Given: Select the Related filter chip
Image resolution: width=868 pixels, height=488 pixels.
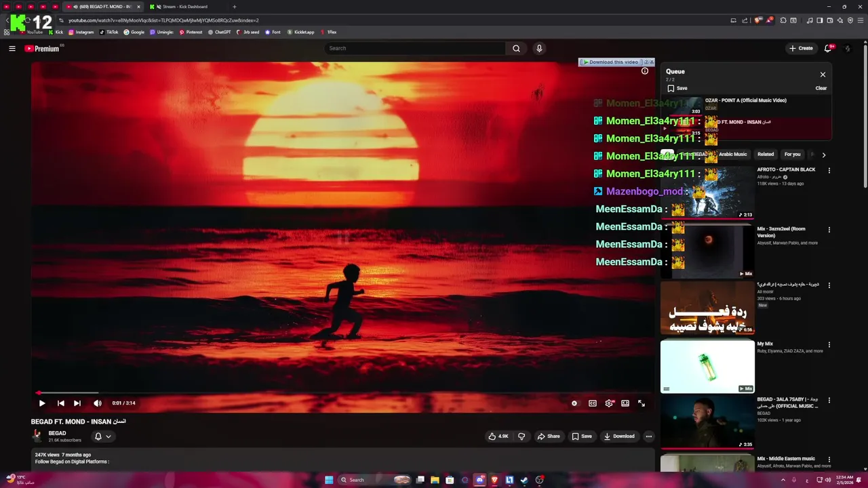Looking at the screenshot, I should [x=766, y=155].
